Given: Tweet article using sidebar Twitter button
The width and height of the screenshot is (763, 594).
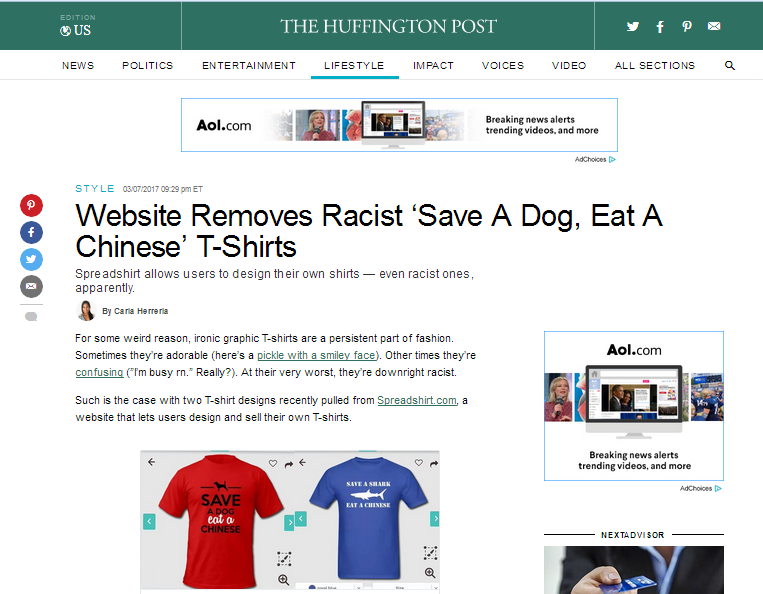Looking at the screenshot, I should (x=32, y=260).
